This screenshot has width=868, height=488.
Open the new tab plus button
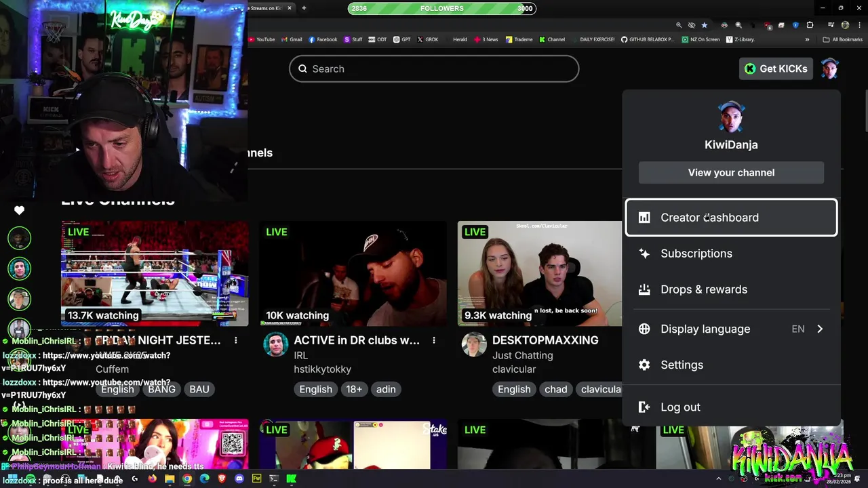304,8
